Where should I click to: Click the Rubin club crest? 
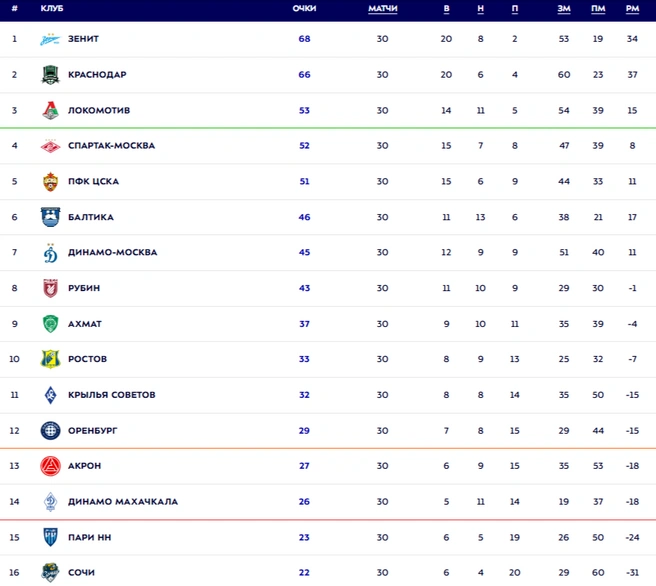[x=50, y=288]
